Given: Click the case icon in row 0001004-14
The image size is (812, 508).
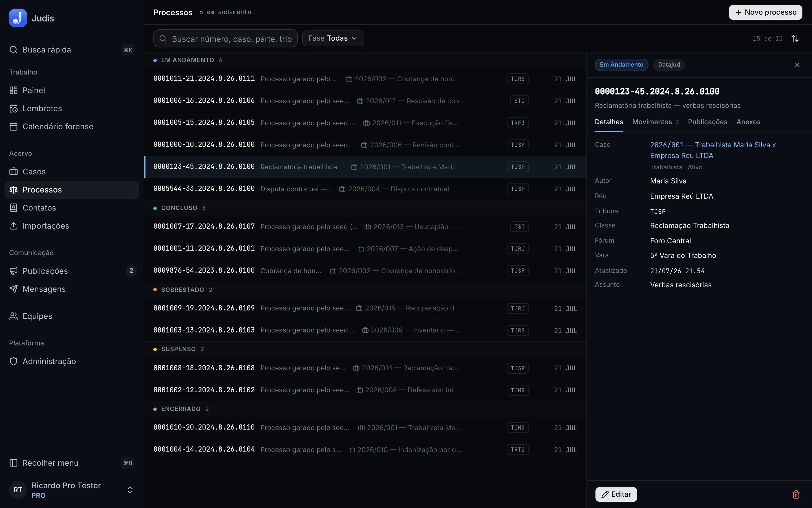Looking at the screenshot, I should click(x=352, y=450).
